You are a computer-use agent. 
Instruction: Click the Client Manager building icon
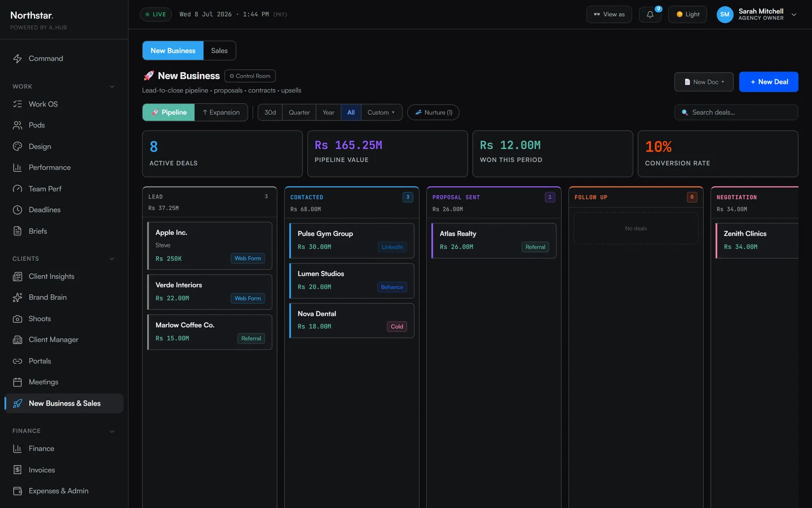point(17,340)
